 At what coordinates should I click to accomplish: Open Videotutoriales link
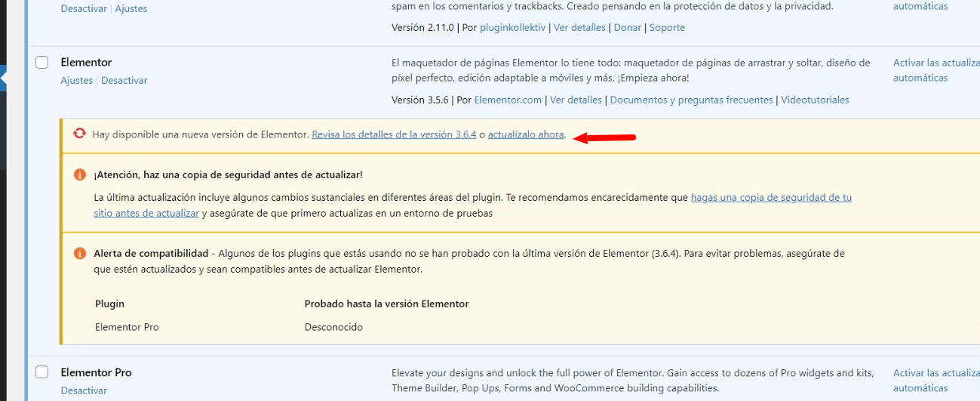click(x=815, y=100)
